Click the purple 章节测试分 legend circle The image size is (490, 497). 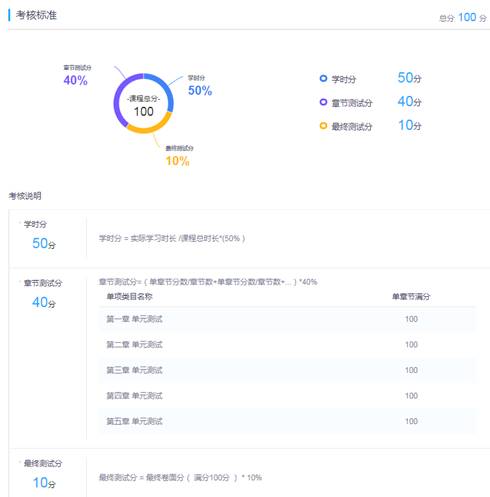click(323, 102)
